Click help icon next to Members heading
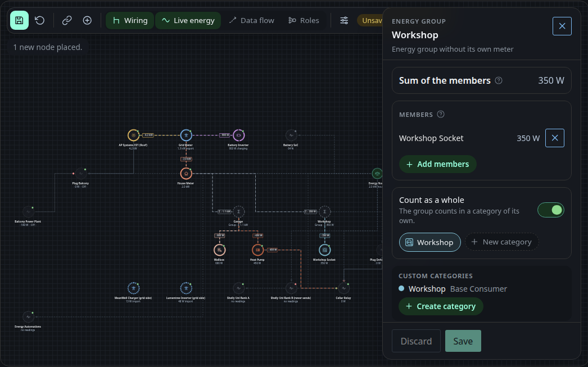The image size is (588, 367). pyautogui.click(x=441, y=114)
